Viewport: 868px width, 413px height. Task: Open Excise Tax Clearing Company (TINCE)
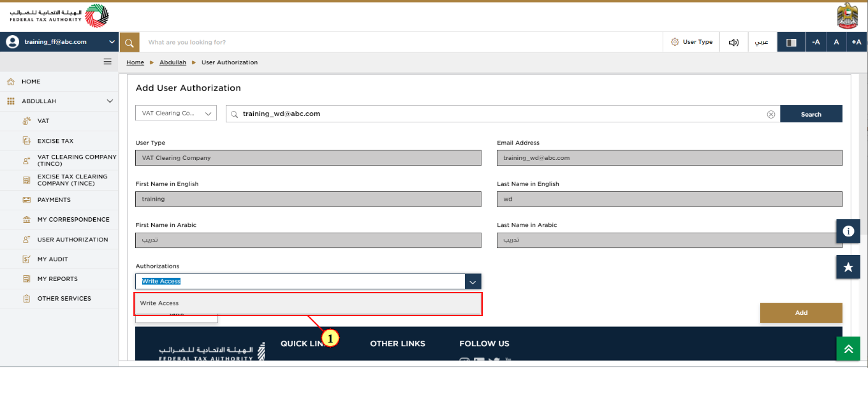coord(59,180)
